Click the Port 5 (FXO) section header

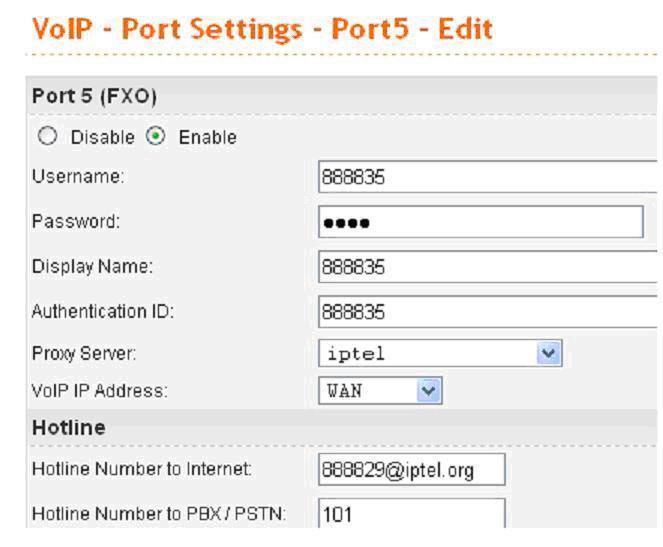[94, 96]
